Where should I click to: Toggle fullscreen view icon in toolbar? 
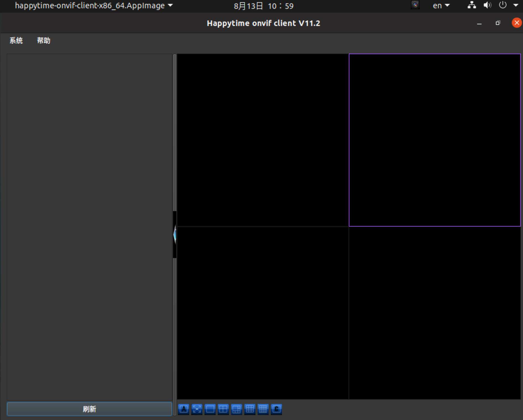click(197, 409)
